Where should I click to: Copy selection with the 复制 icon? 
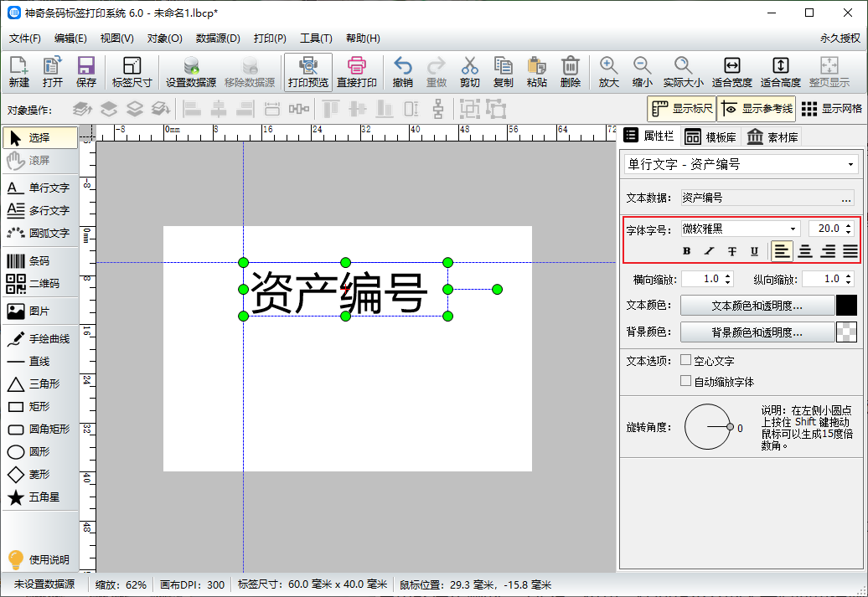[504, 72]
